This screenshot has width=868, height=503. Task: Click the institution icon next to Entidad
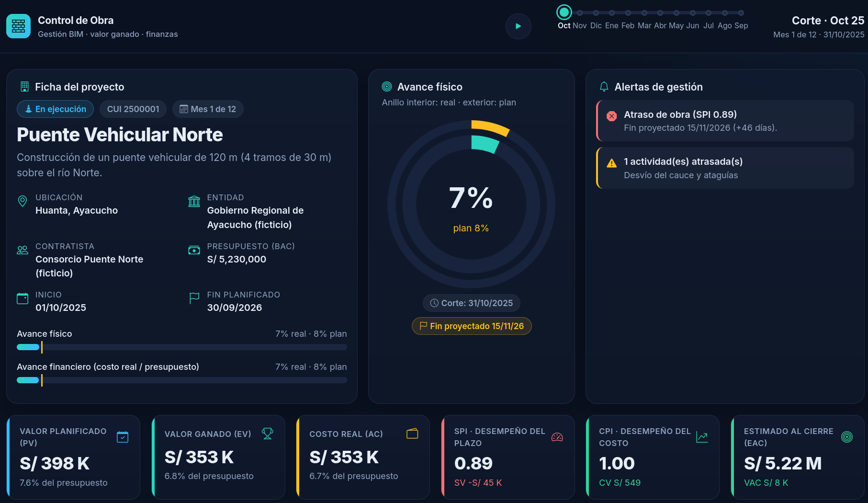pos(194,201)
